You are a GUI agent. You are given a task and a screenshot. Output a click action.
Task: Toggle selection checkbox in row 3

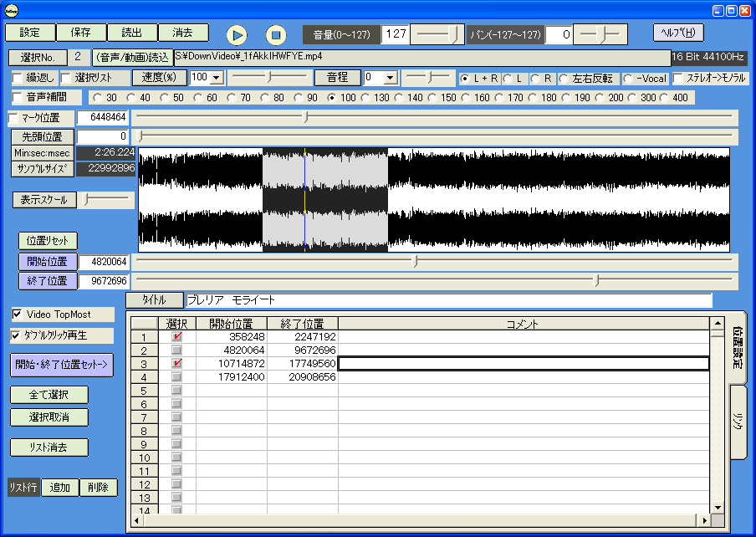tap(176, 364)
